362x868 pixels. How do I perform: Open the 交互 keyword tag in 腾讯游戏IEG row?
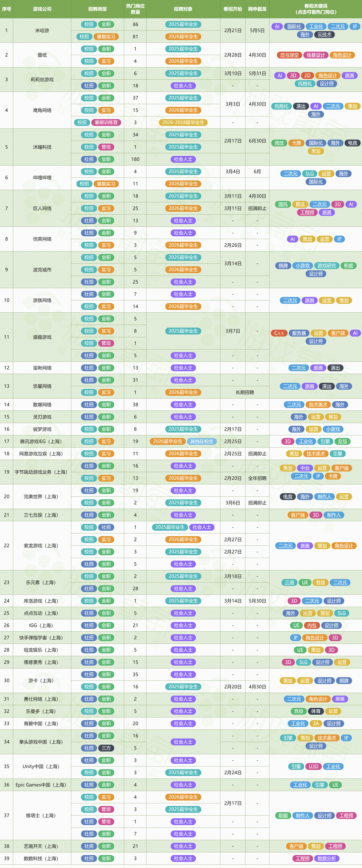[x=343, y=441]
